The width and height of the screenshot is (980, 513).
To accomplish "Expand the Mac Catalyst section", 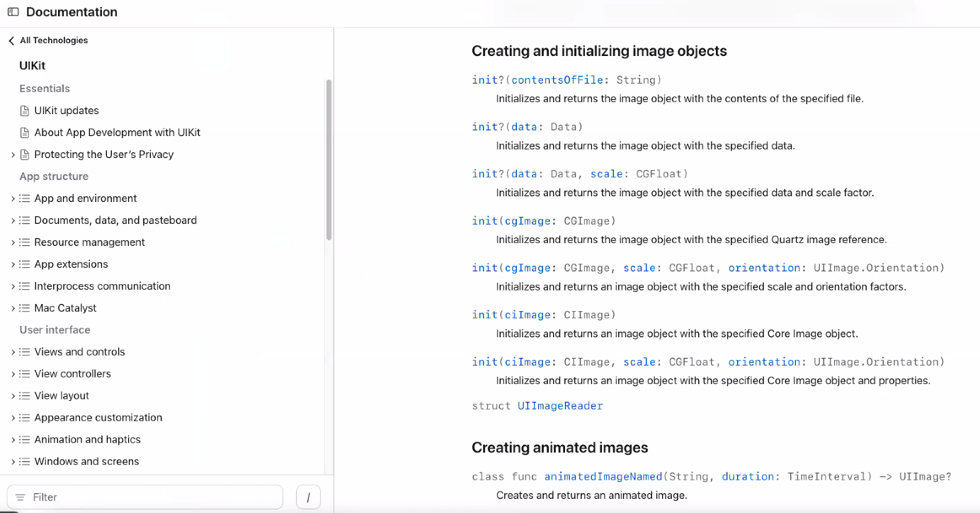I will pyautogui.click(x=13, y=308).
